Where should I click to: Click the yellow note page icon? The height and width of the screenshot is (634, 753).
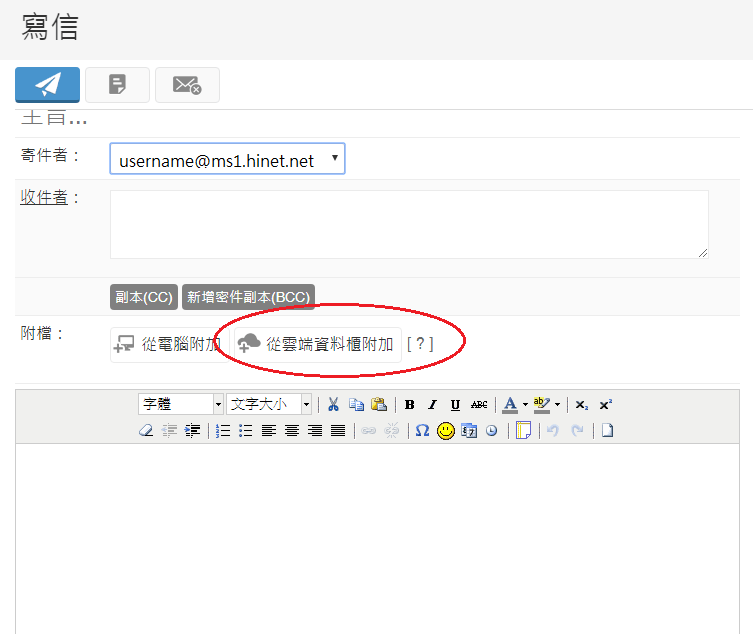point(523,430)
